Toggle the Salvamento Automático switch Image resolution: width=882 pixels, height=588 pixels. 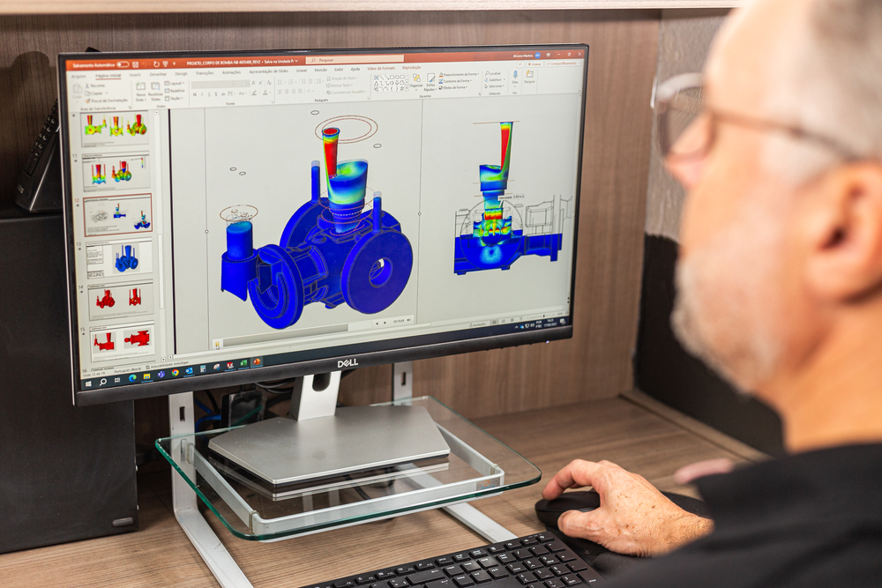click(x=123, y=64)
